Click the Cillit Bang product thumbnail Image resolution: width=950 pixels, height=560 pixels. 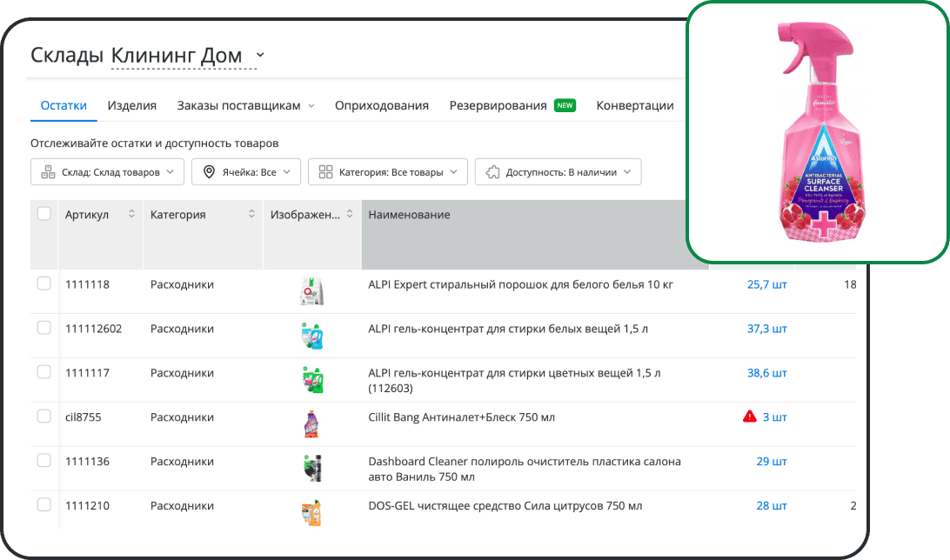[x=311, y=423]
